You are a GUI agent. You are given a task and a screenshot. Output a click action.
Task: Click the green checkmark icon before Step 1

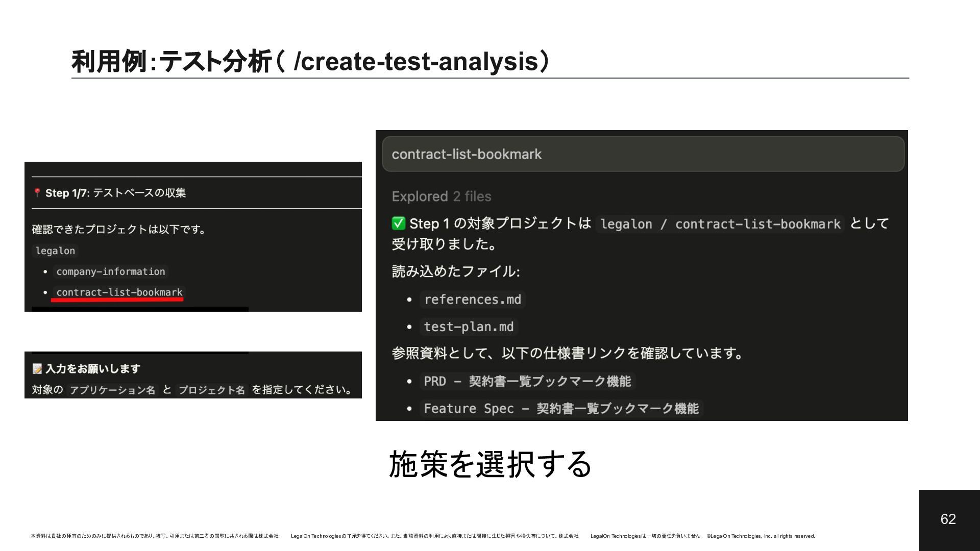(x=398, y=223)
